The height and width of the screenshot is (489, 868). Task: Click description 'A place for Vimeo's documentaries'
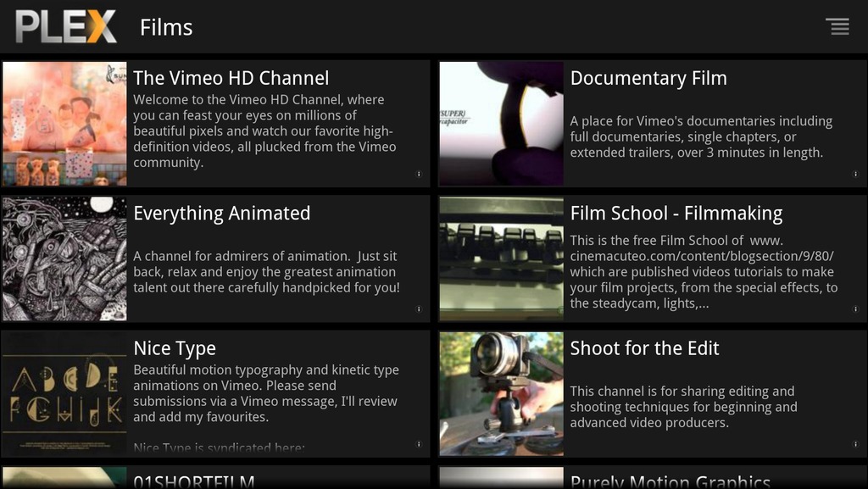[x=701, y=136]
